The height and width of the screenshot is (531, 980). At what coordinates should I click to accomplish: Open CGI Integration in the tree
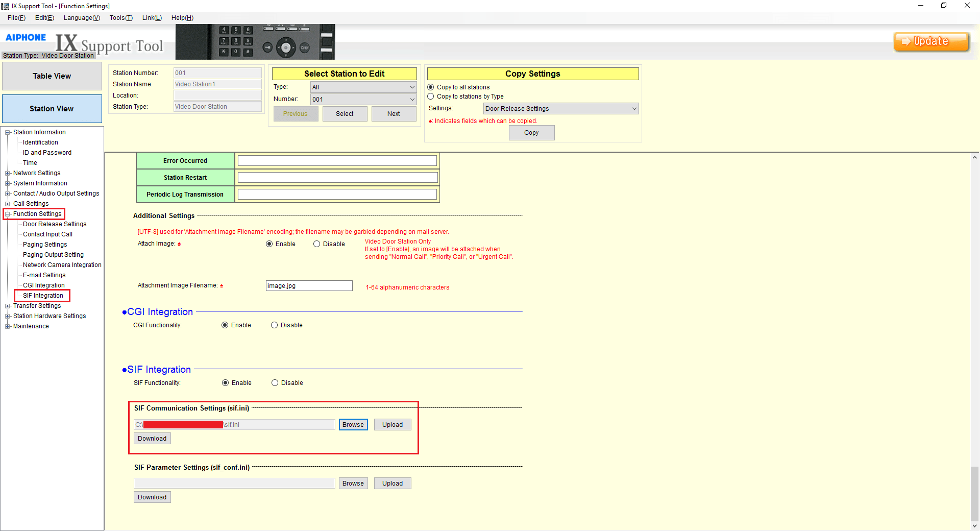(x=44, y=285)
